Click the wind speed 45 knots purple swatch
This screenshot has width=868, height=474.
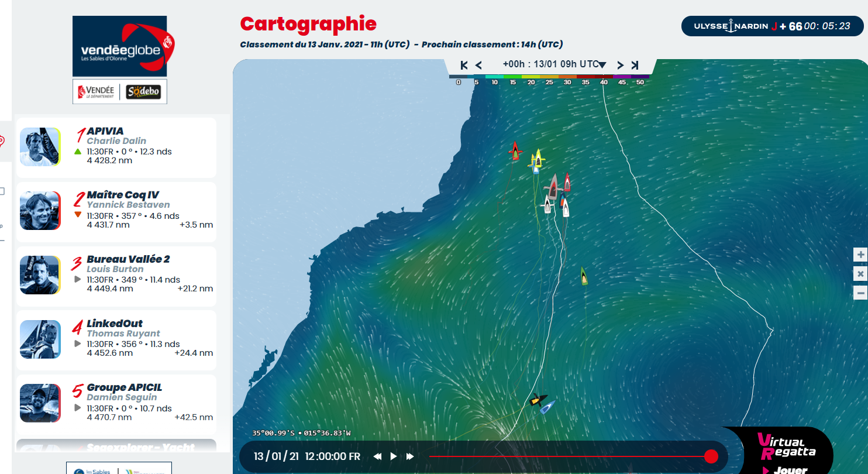(622, 77)
